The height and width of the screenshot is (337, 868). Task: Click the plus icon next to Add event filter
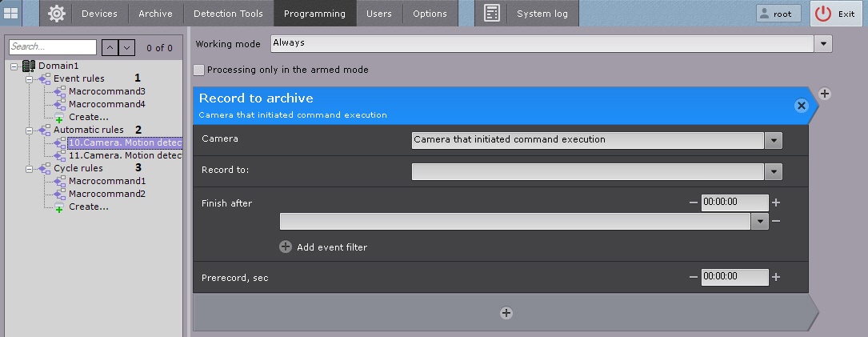coord(286,247)
